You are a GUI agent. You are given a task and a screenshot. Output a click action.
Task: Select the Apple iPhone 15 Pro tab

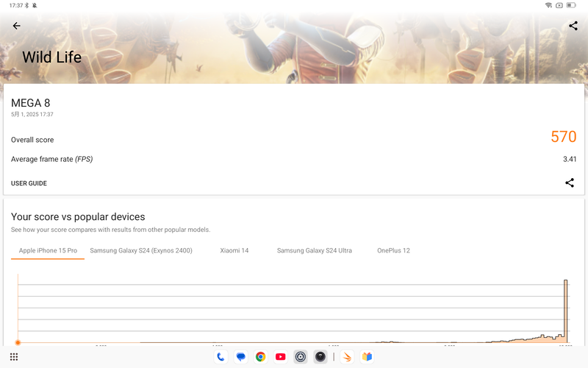coord(48,250)
